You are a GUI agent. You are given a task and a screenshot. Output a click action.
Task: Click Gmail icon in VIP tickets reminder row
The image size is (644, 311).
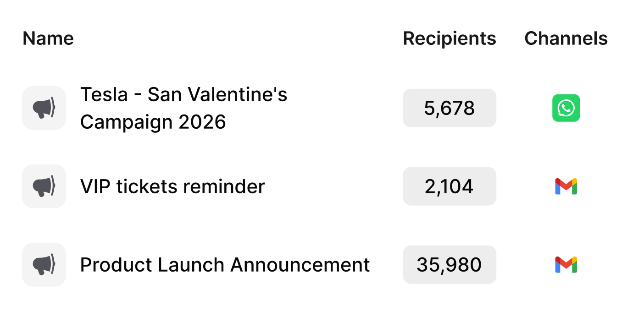click(x=566, y=186)
